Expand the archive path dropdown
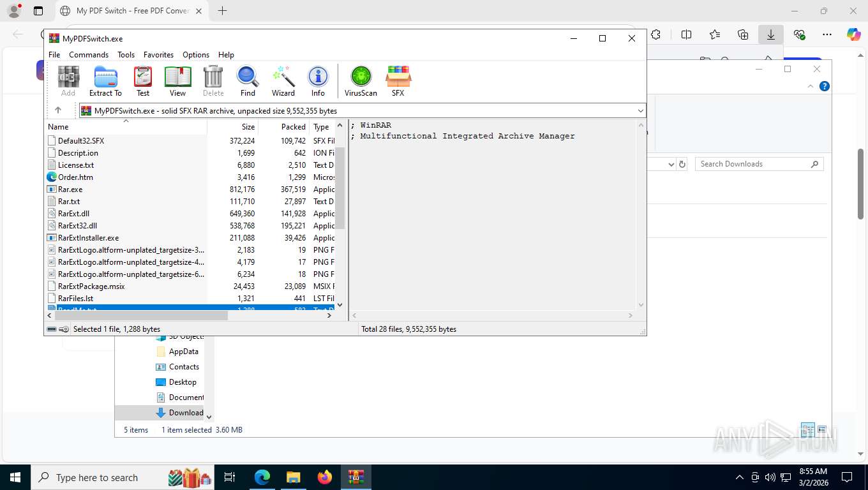This screenshot has width=868, height=490. coord(640,110)
